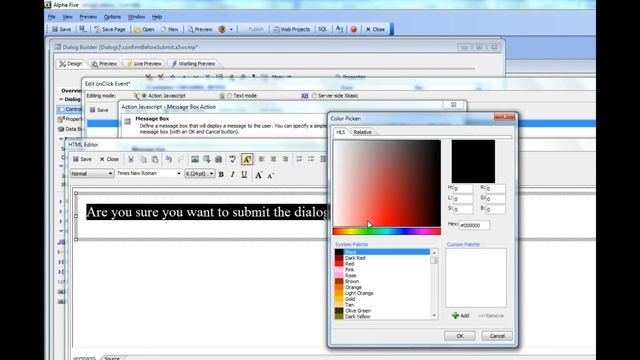Select Action Javascript editing mode

[x=144, y=96]
